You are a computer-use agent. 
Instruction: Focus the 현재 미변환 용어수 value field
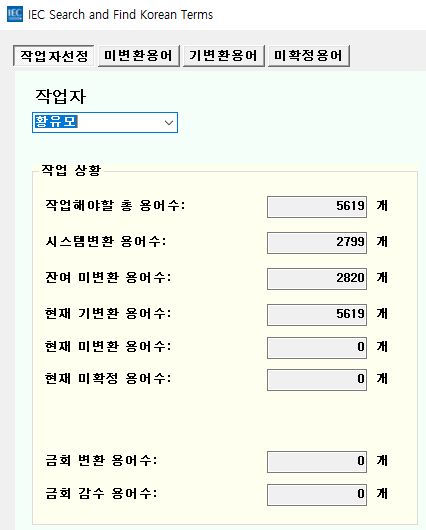317,347
